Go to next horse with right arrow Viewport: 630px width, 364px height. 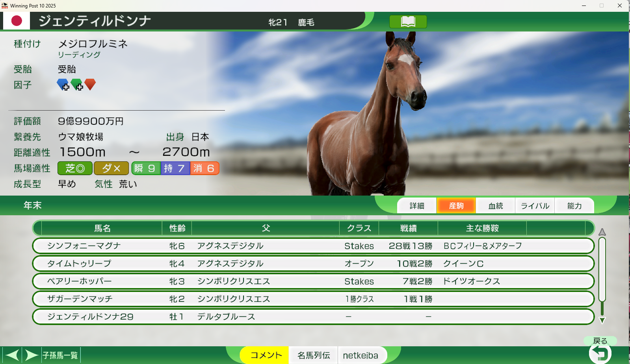point(32,355)
